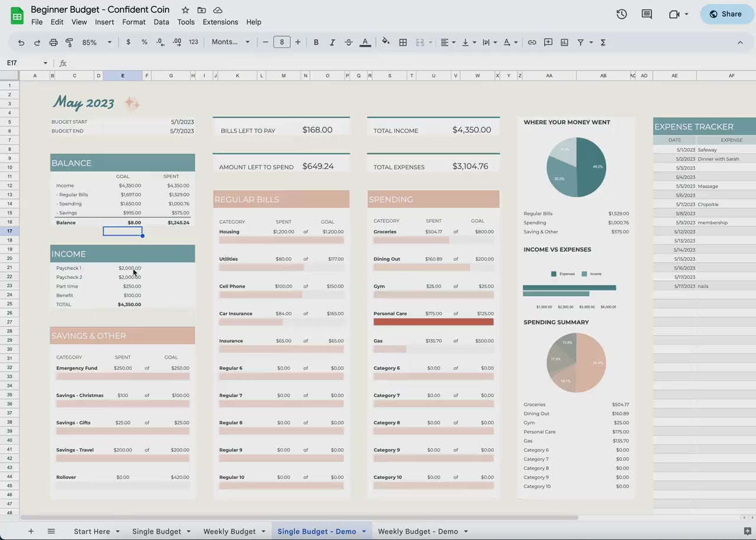Image resolution: width=756 pixels, height=540 pixels.
Task: Add a new sheet with plus button
Action: (x=31, y=531)
